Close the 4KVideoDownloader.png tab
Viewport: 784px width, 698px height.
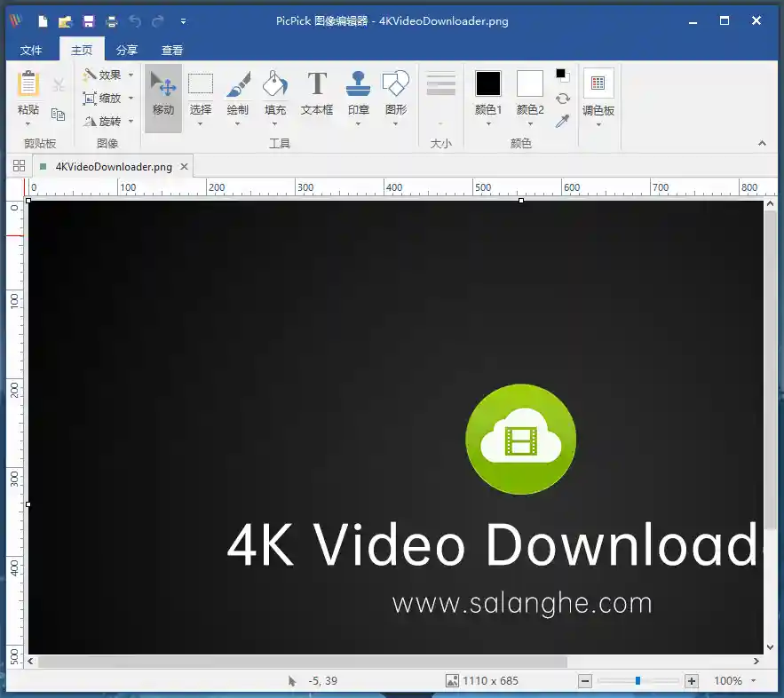coord(184,165)
